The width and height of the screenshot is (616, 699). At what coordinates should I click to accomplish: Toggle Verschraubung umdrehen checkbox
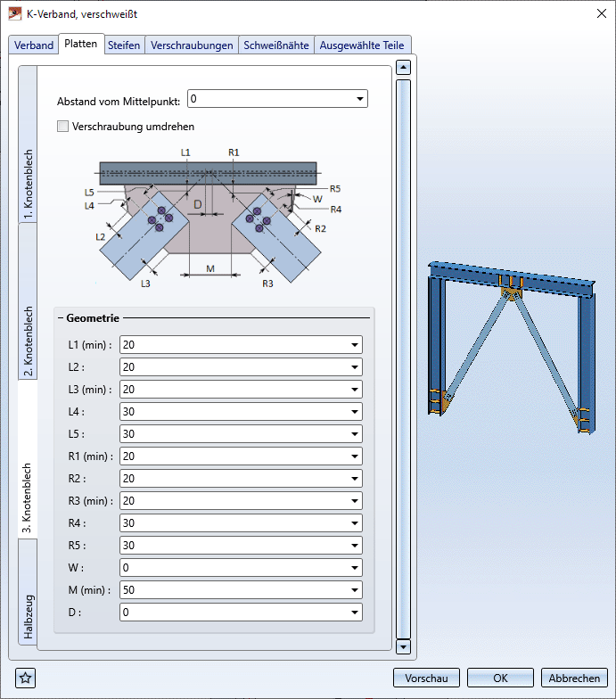[x=62, y=127]
